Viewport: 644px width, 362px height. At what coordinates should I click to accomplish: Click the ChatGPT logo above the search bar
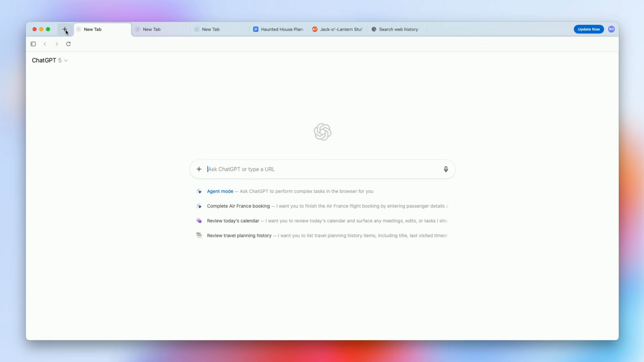tap(322, 131)
